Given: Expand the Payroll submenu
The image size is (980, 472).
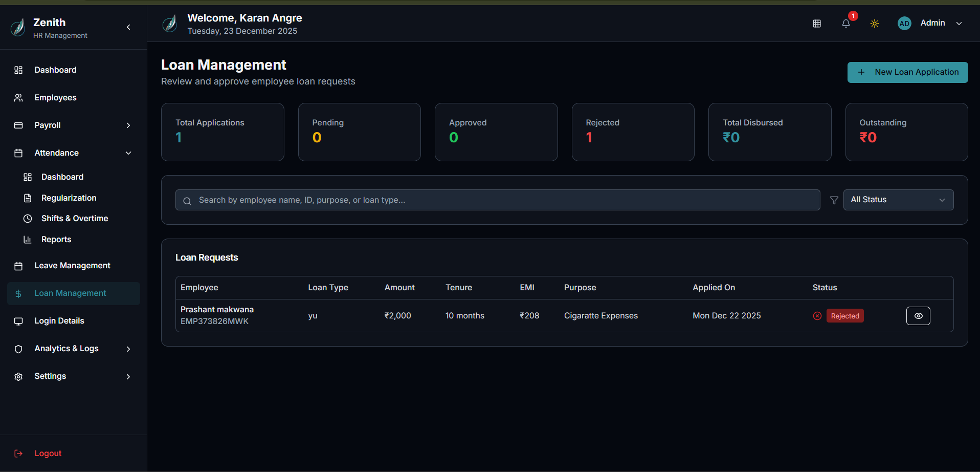Looking at the screenshot, I should click(128, 125).
